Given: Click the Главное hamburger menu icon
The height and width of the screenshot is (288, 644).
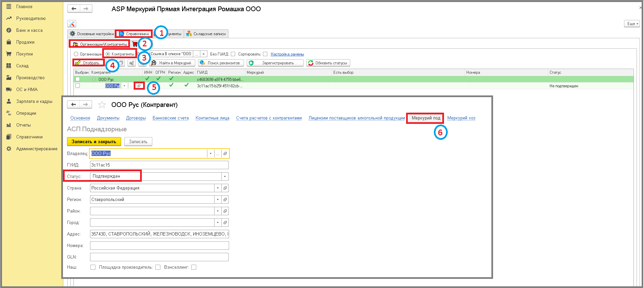Looking at the screenshot, I should point(9,6).
